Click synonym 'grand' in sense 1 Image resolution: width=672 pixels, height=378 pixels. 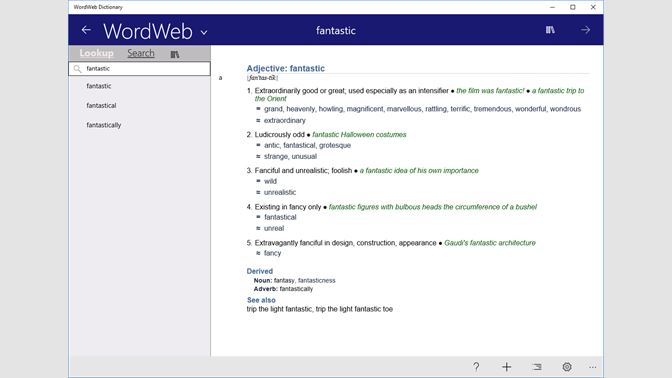point(273,109)
